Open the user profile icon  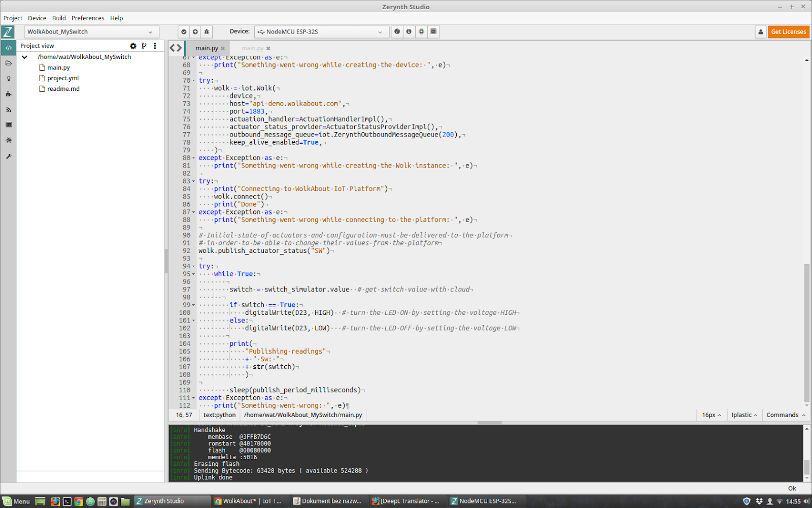[x=761, y=32]
